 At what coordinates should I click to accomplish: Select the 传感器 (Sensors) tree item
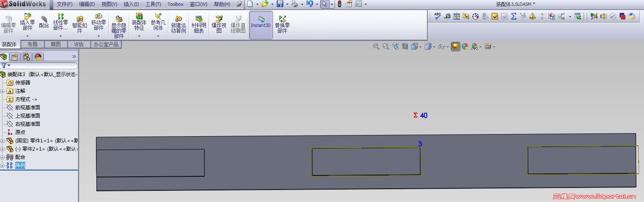pyautogui.click(x=23, y=83)
